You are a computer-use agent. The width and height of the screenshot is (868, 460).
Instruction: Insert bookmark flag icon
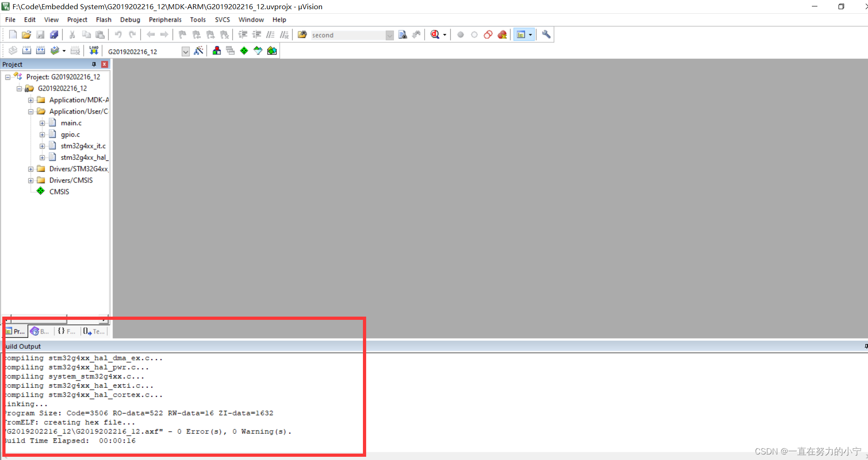pos(183,34)
